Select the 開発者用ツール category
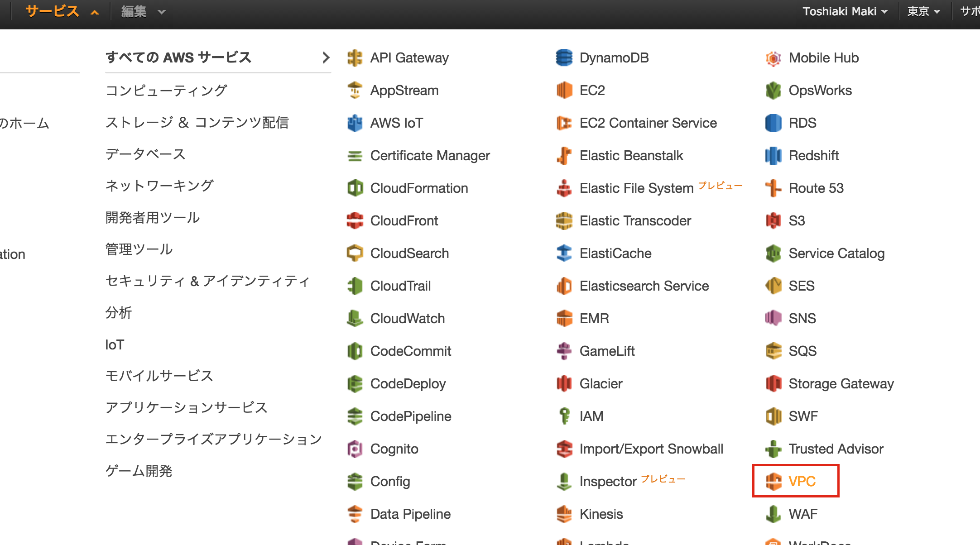 tap(153, 217)
